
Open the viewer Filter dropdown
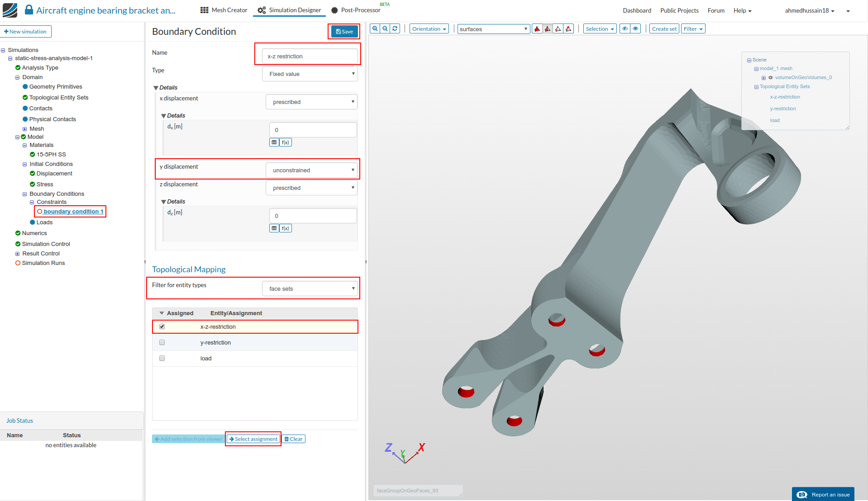(693, 29)
